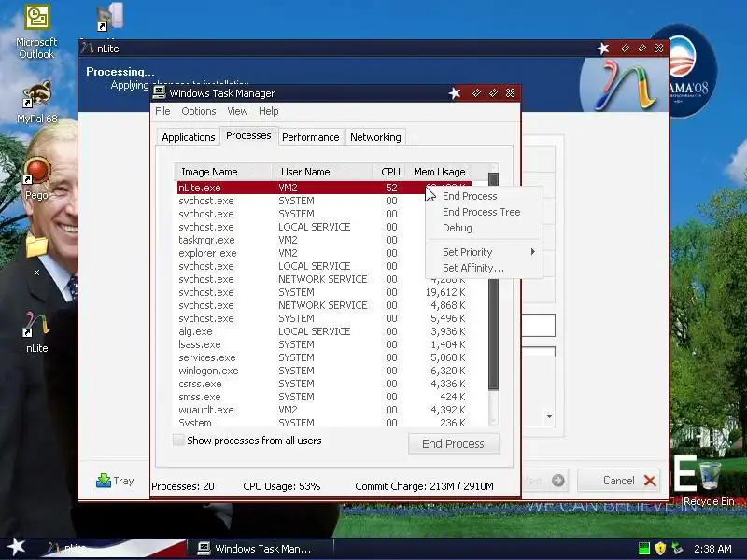Screen dimensions: 747x560
Task: Click the network connection tray icon
Action: pos(676,549)
